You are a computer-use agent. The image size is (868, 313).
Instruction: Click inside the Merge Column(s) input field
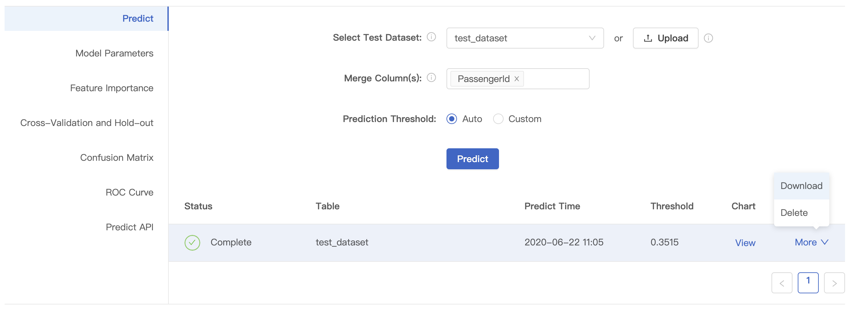pos(556,79)
